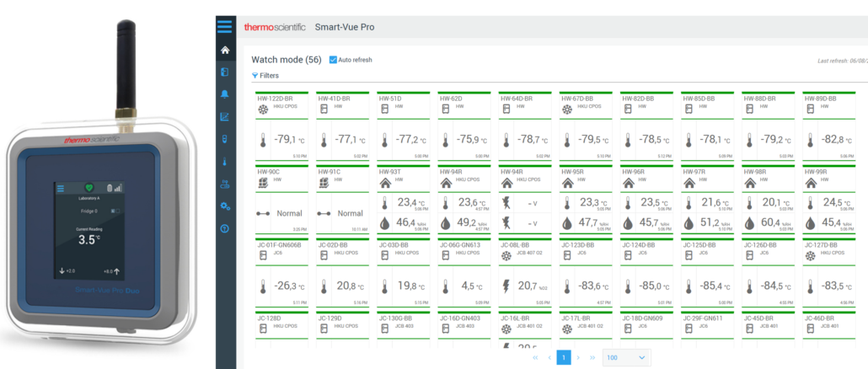Click the snowflake icon on JC-08L-BB card
This screenshot has height=369, width=868.
(x=506, y=256)
